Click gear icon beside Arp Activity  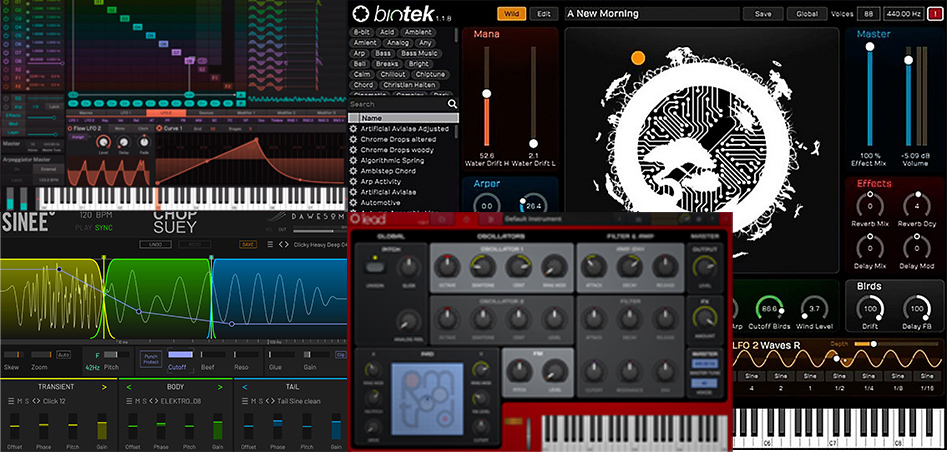click(x=353, y=182)
